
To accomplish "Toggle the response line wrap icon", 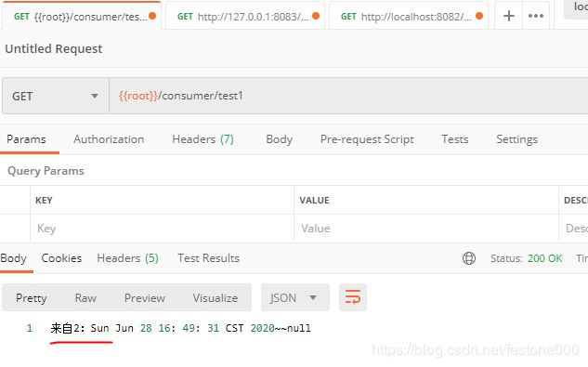I will pos(352,297).
